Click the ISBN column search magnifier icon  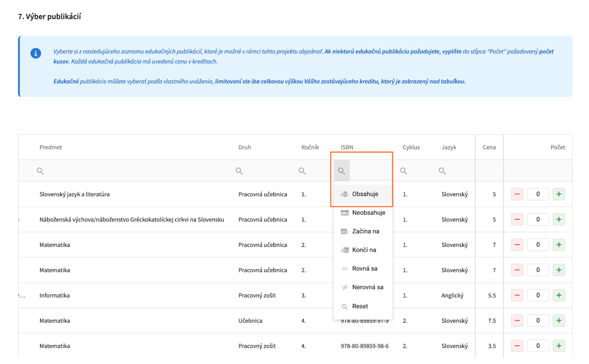tap(342, 171)
